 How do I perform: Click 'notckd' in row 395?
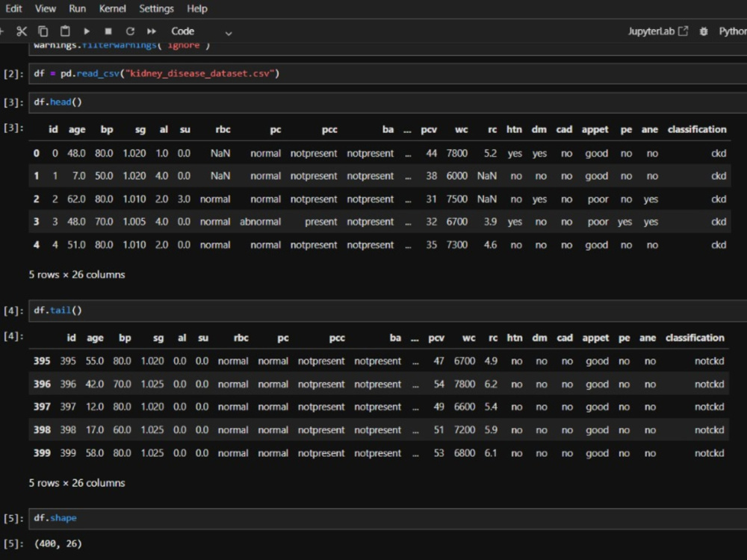(710, 361)
